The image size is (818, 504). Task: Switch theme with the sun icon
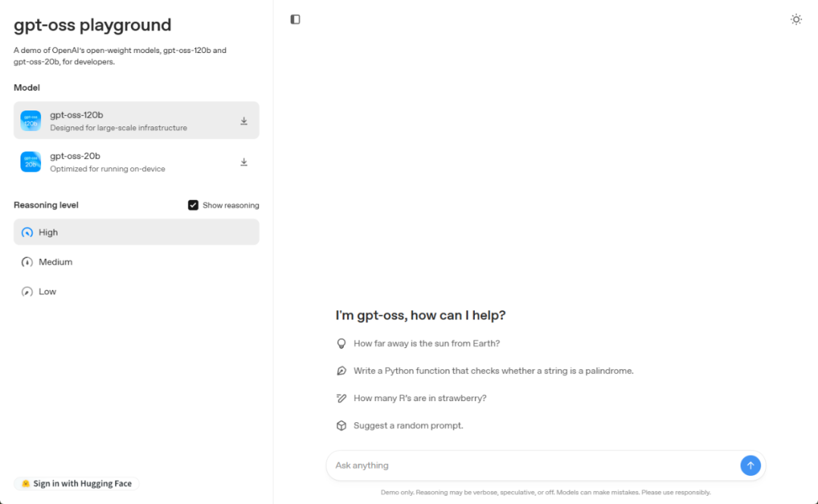click(x=795, y=19)
